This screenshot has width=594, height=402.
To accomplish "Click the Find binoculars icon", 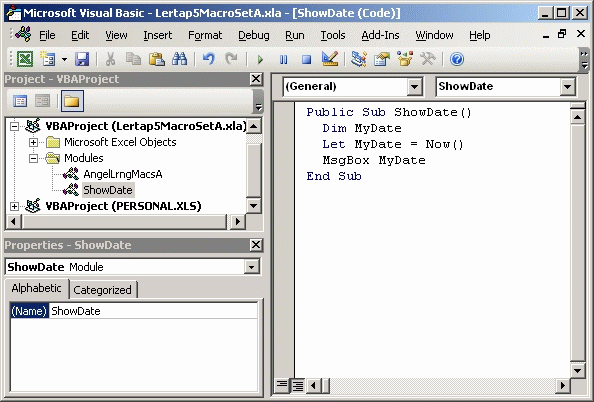I will (x=180, y=59).
